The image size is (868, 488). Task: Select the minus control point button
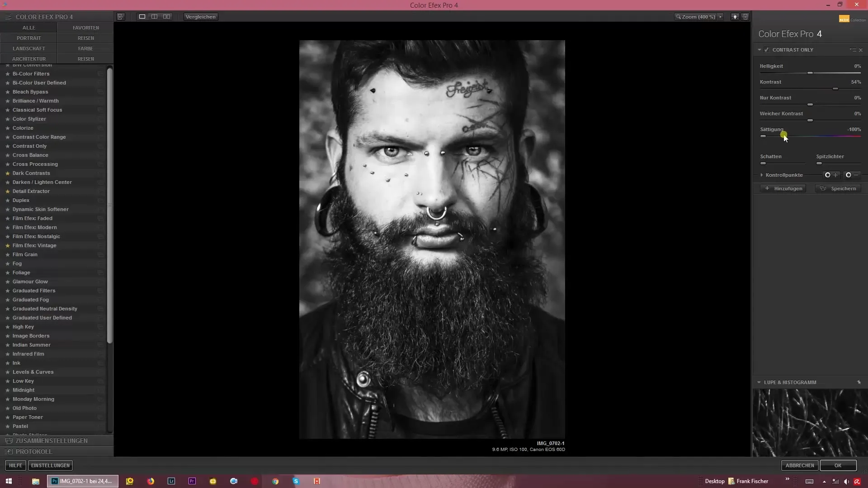coord(852,175)
